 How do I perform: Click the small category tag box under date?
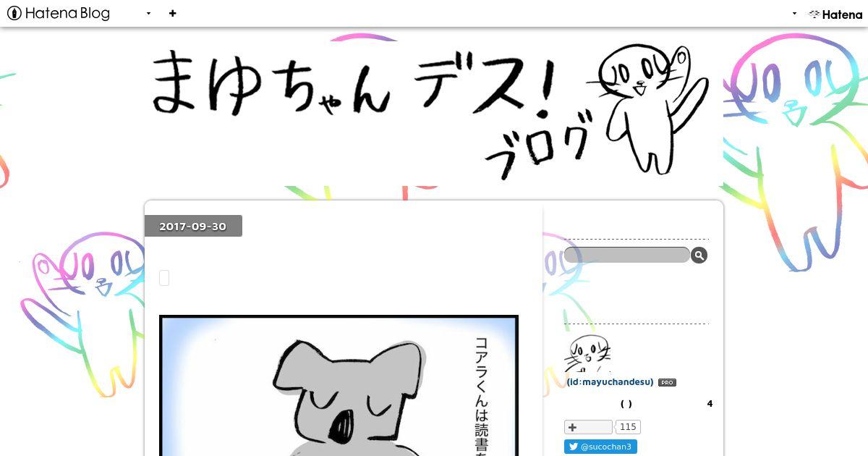164,278
